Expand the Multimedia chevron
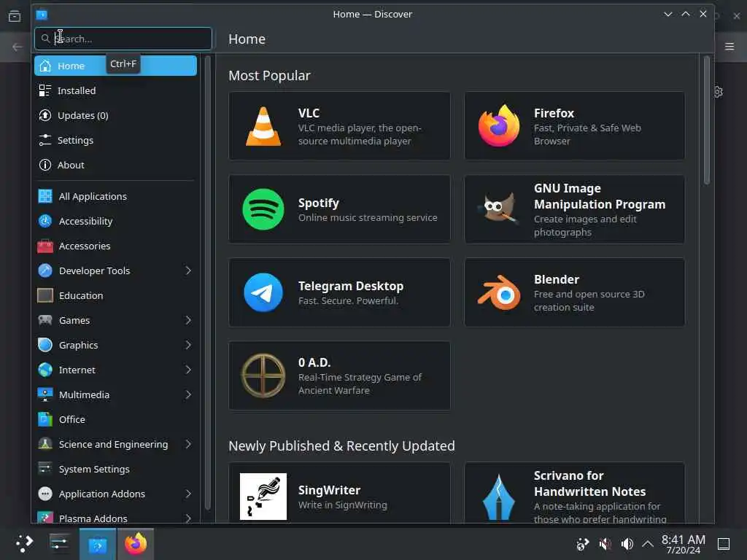The image size is (747, 560). pyautogui.click(x=188, y=394)
